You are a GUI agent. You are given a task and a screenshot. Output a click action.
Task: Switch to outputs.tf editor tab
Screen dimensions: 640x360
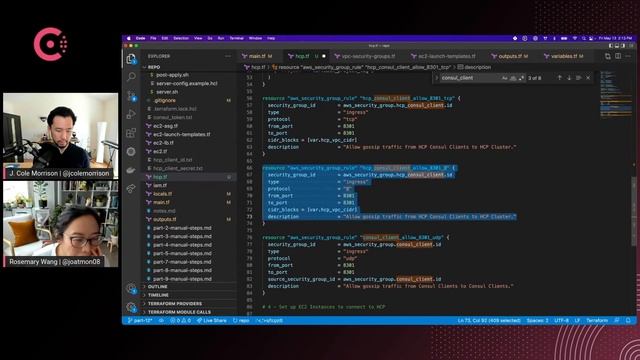(x=510, y=56)
